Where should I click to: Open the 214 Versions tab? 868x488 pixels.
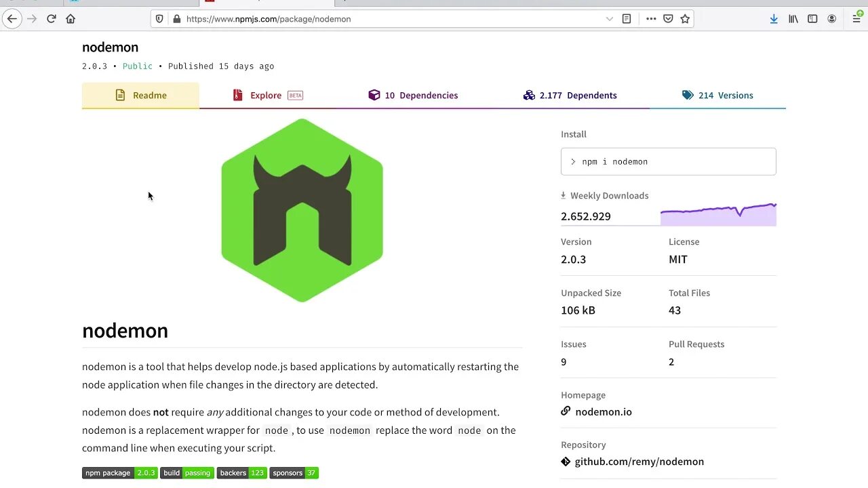coord(717,96)
